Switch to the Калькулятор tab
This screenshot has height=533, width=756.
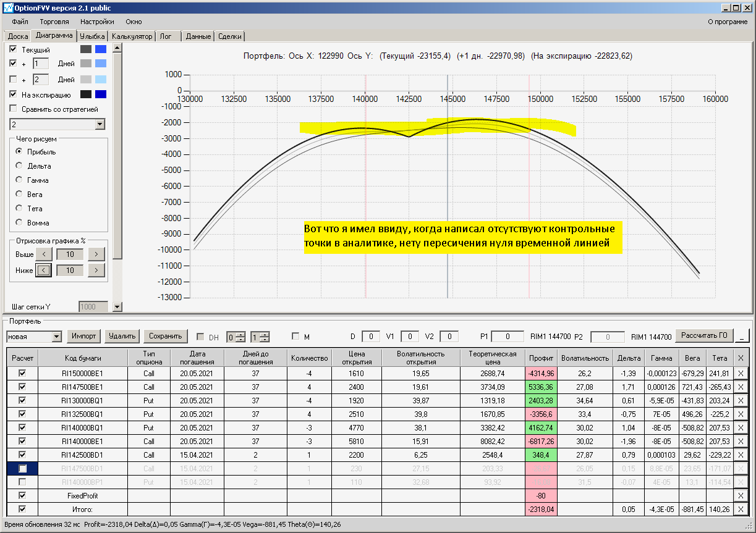(x=132, y=36)
